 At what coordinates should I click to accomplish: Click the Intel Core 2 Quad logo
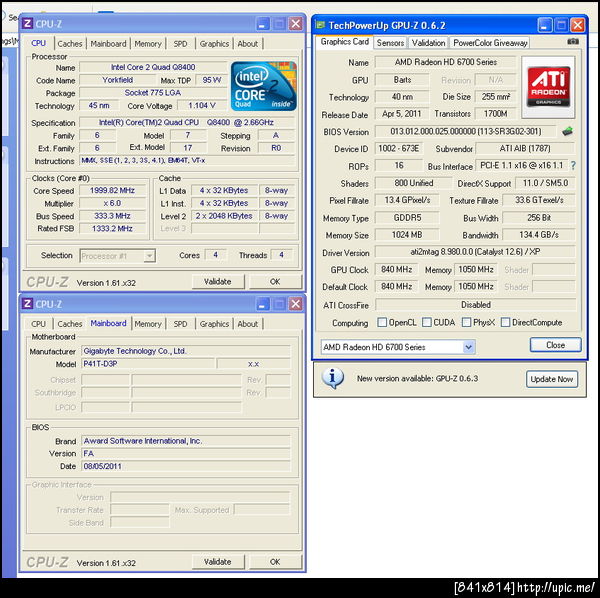(x=264, y=86)
